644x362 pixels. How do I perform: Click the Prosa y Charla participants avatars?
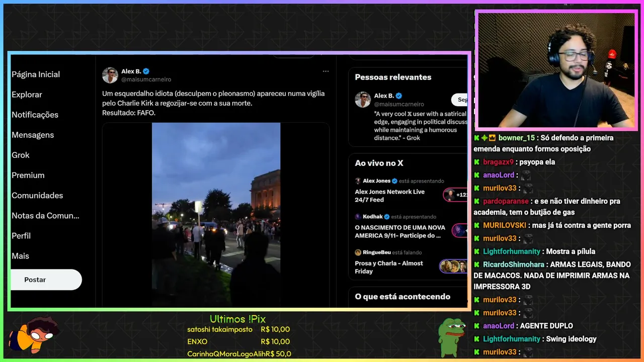pos(454,266)
